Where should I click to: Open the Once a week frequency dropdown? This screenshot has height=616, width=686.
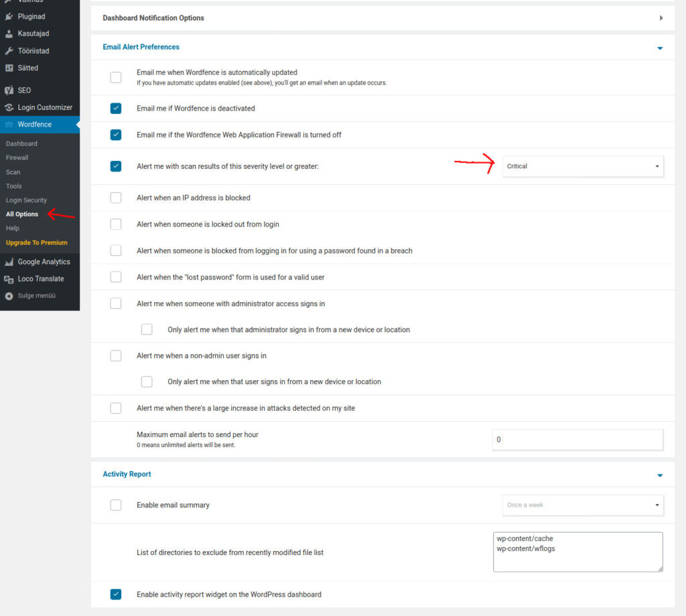coord(583,505)
